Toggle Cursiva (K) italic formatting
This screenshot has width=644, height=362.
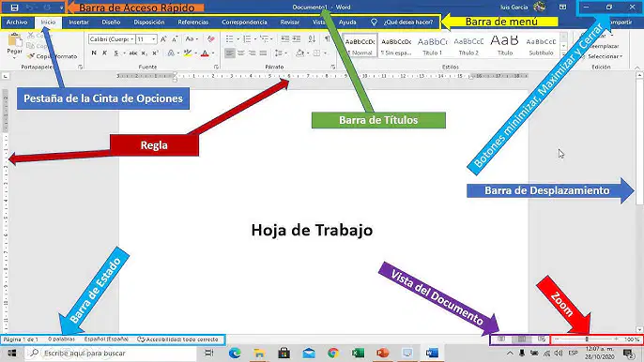point(105,53)
